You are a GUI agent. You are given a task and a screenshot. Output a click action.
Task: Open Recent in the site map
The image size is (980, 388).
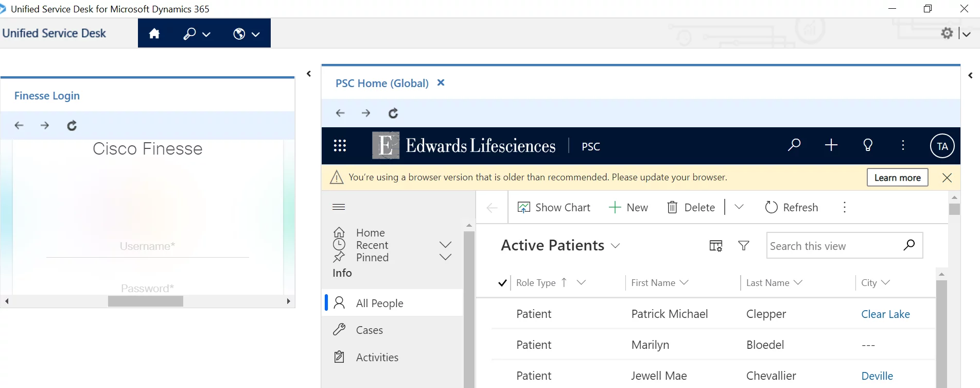tap(372, 245)
